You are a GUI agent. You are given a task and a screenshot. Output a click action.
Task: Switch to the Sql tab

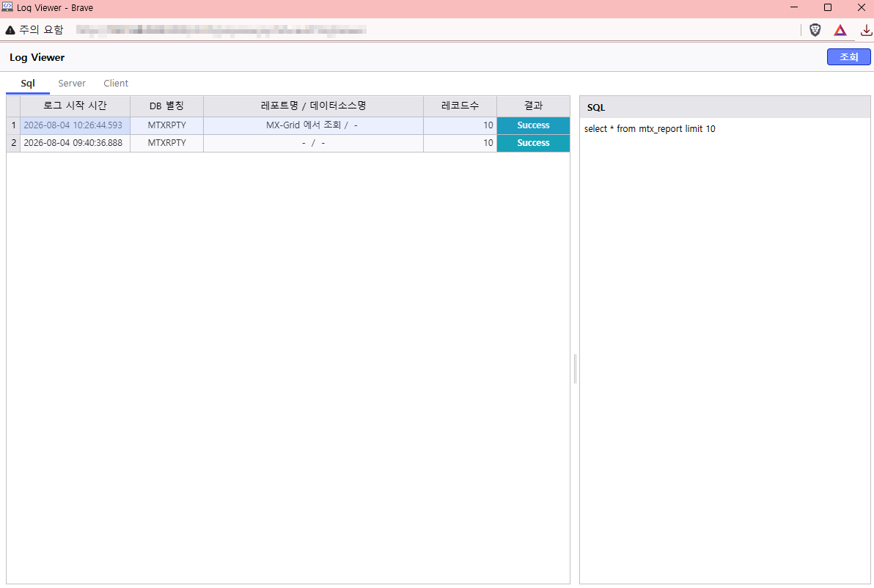tap(28, 83)
